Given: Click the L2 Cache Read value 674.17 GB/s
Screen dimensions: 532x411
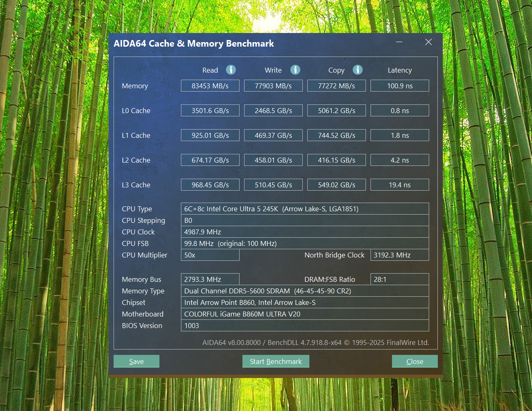Looking at the screenshot, I should click(x=210, y=160).
